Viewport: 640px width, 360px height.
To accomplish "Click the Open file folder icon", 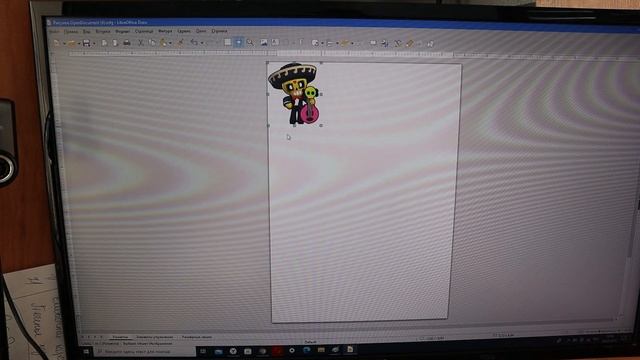I will pos(71,43).
